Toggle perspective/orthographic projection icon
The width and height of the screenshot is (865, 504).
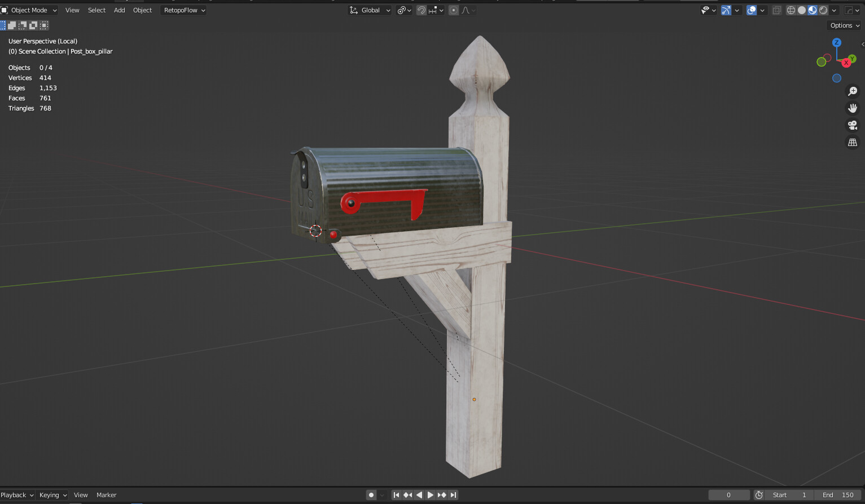point(853,142)
